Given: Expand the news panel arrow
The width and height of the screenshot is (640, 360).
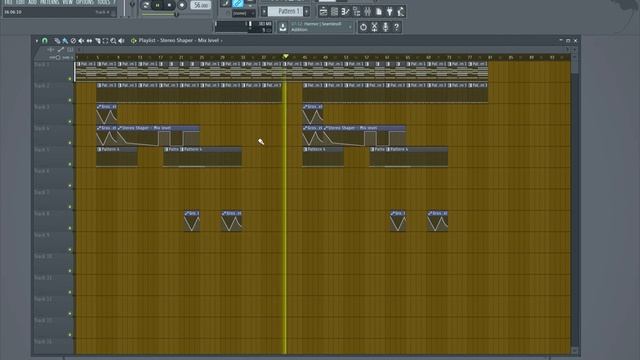Looking at the screenshot, I should [350, 27].
